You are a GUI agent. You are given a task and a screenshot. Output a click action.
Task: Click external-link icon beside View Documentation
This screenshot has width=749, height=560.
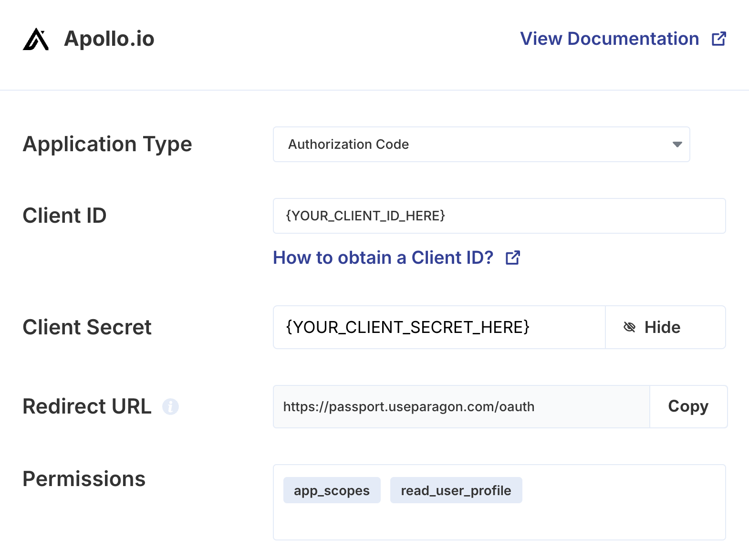pyautogui.click(x=718, y=39)
